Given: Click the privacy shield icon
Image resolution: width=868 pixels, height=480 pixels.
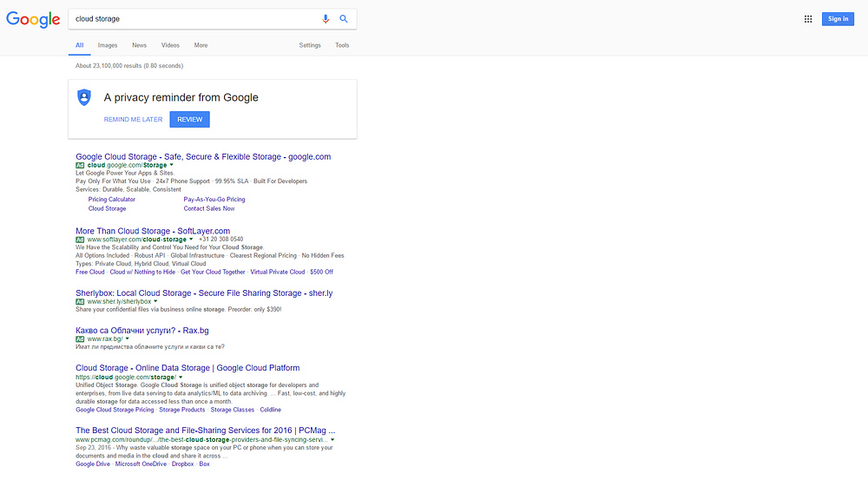Looking at the screenshot, I should (84, 97).
